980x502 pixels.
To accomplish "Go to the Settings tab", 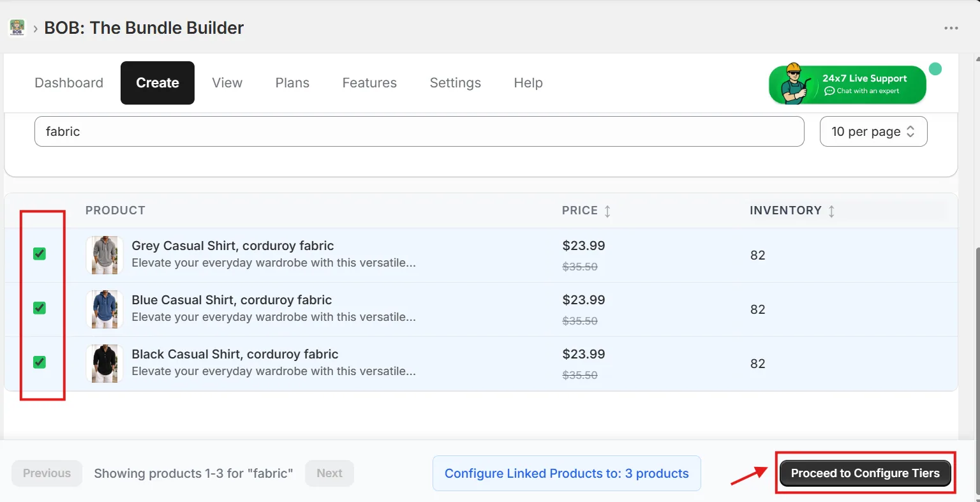I will tap(456, 83).
